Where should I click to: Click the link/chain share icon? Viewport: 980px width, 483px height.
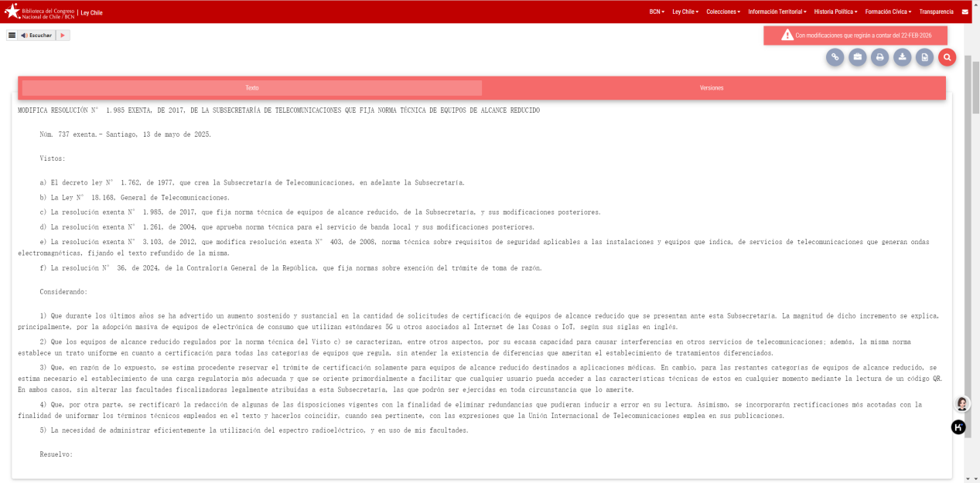click(x=835, y=57)
